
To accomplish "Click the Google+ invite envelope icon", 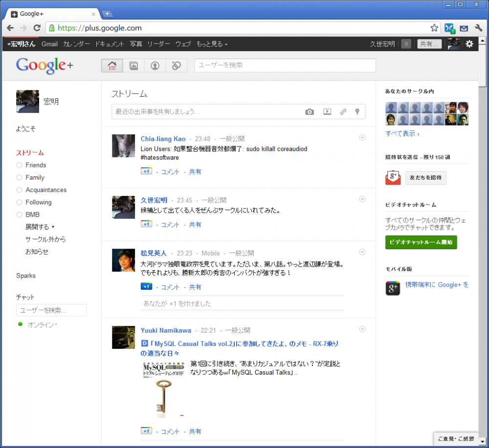I will point(393,177).
